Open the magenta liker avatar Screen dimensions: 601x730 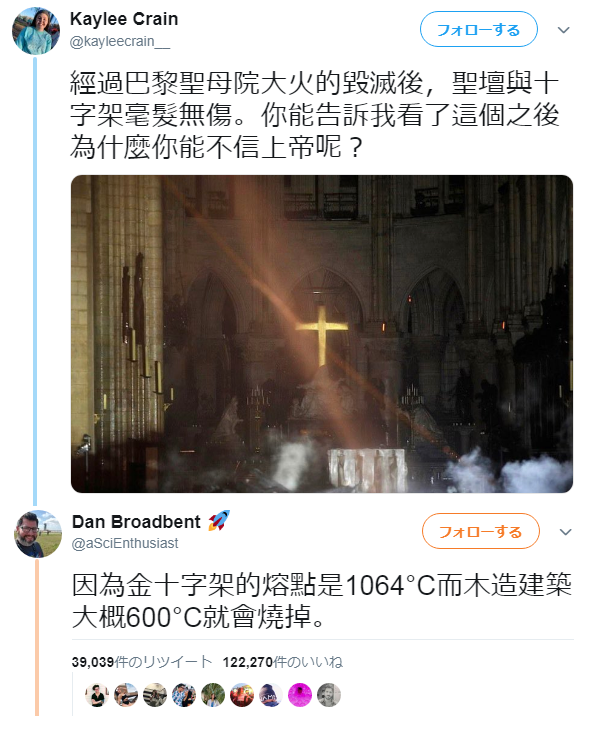click(x=300, y=695)
